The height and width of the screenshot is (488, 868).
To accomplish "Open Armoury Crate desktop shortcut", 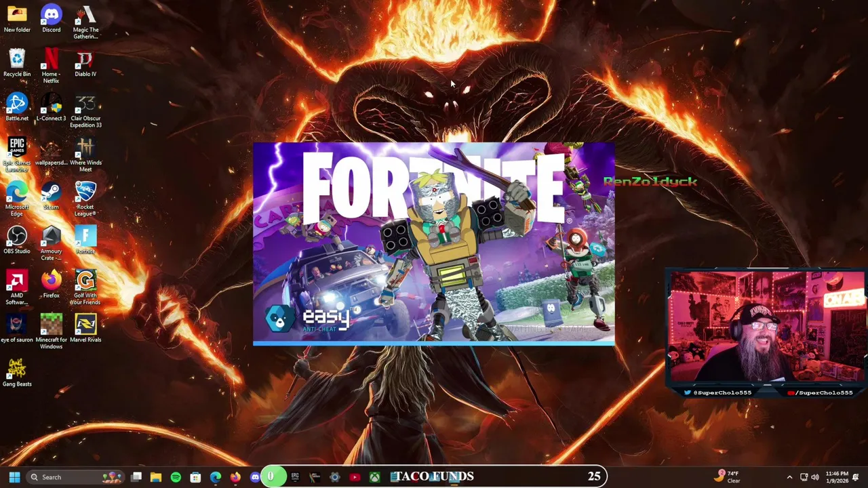I will [x=51, y=244].
